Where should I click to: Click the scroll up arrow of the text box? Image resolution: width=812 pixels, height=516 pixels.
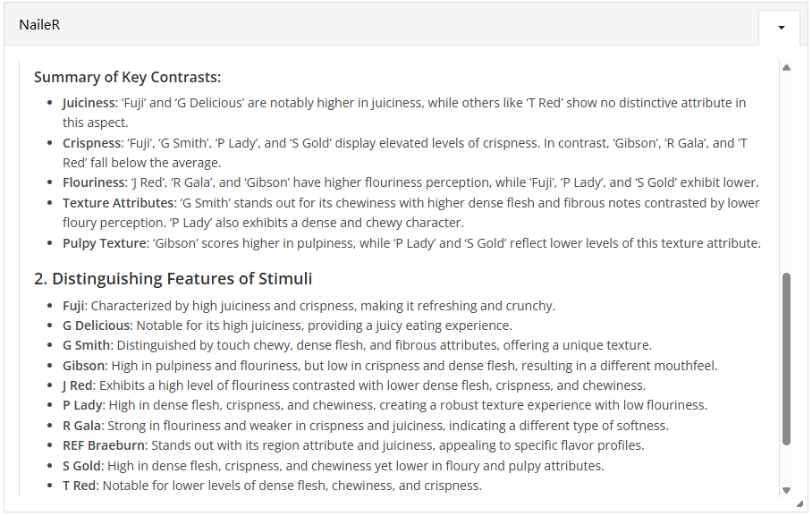[x=786, y=67]
